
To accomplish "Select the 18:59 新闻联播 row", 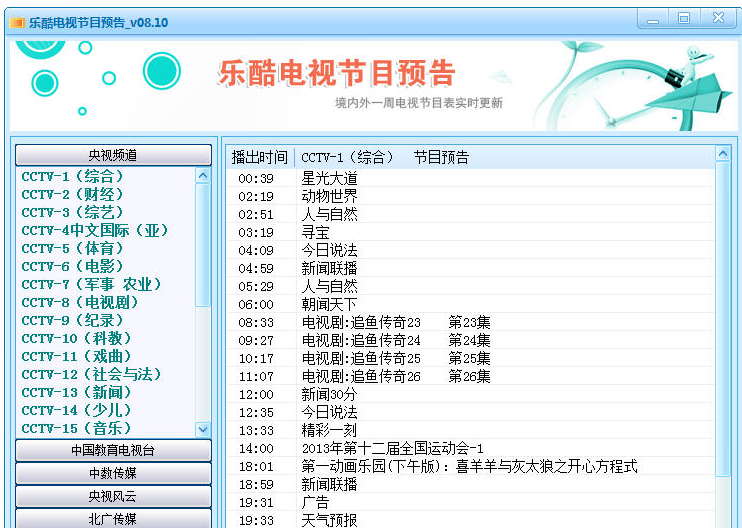I will (470, 484).
